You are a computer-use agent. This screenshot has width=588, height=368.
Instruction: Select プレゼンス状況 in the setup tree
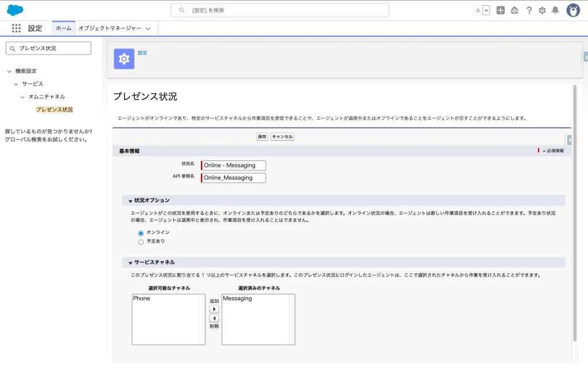tap(54, 109)
